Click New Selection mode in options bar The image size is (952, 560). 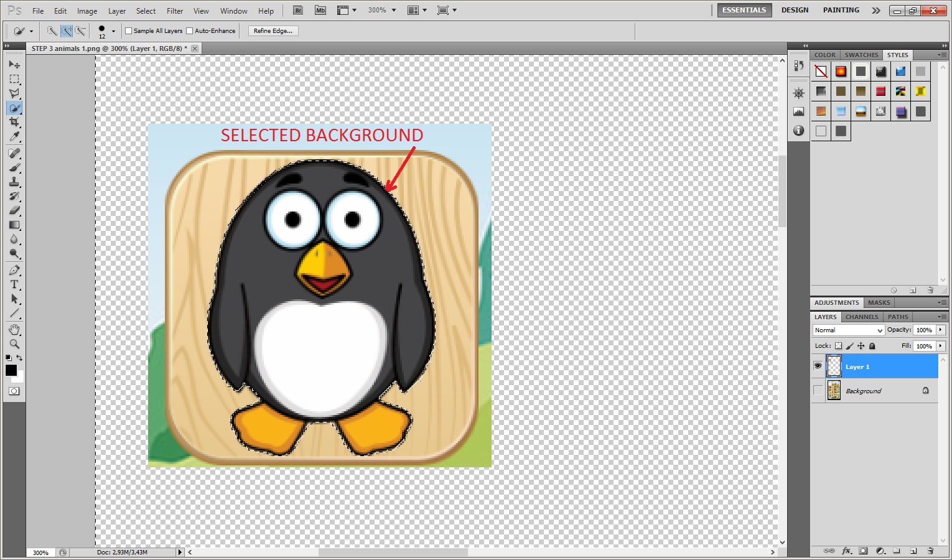pyautogui.click(x=52, y=30)
